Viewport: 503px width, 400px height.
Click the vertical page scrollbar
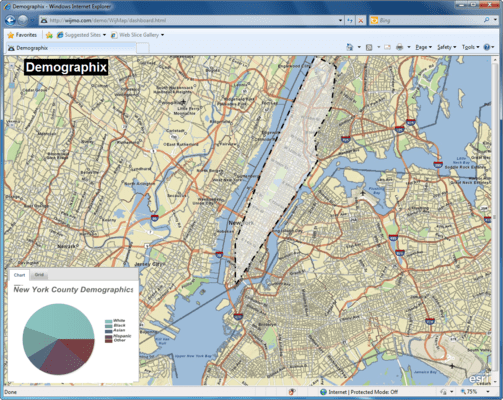coord(495,220)
